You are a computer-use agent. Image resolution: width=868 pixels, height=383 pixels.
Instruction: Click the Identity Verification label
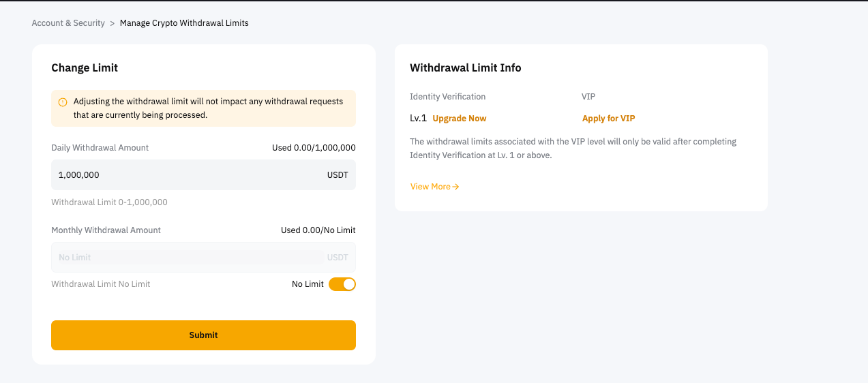tap(447, 97)
